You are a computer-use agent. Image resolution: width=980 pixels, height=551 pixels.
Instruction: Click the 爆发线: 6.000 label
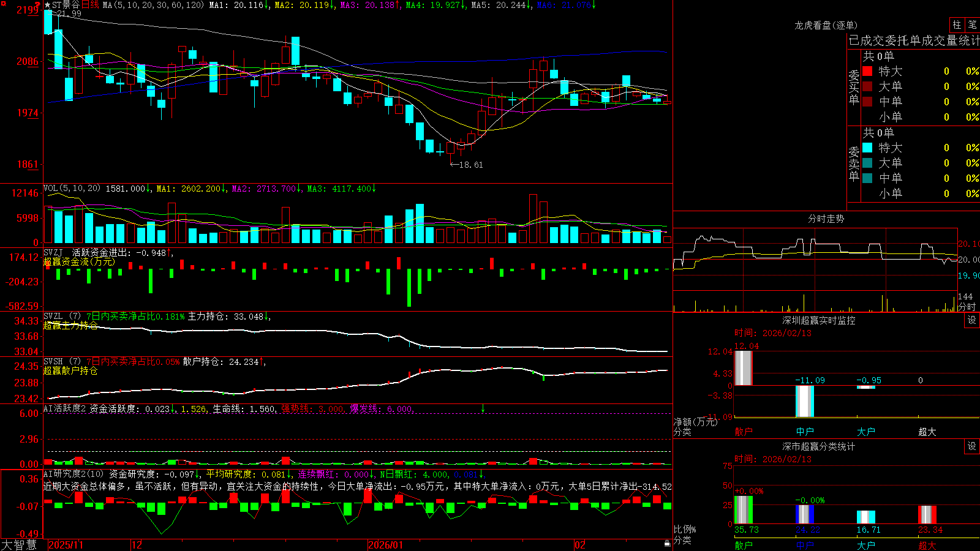coord(381,408)
